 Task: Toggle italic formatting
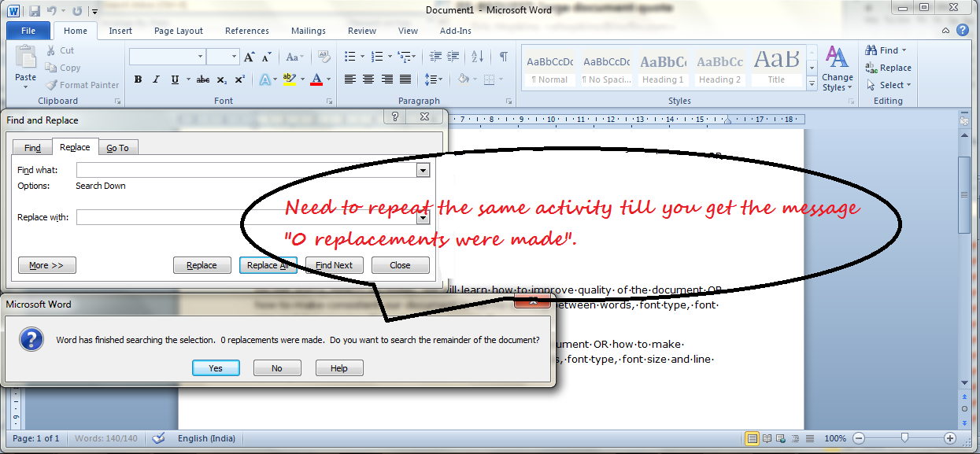tap(153, 79)
